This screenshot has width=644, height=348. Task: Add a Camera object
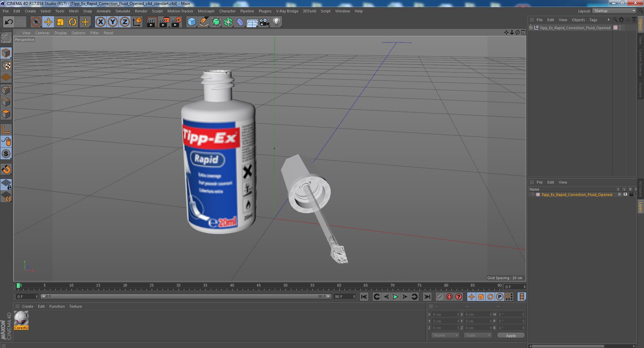pyautogui.click(x=264, y=22)
